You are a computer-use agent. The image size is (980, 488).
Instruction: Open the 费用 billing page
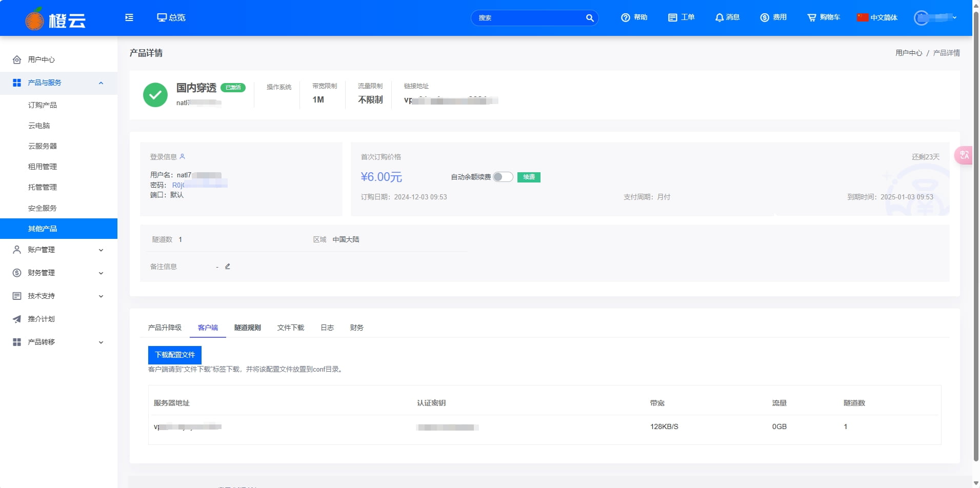click(x=773, y=17)
